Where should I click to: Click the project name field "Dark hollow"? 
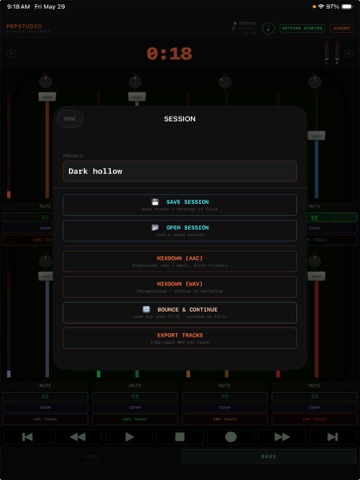coord(180,171)
